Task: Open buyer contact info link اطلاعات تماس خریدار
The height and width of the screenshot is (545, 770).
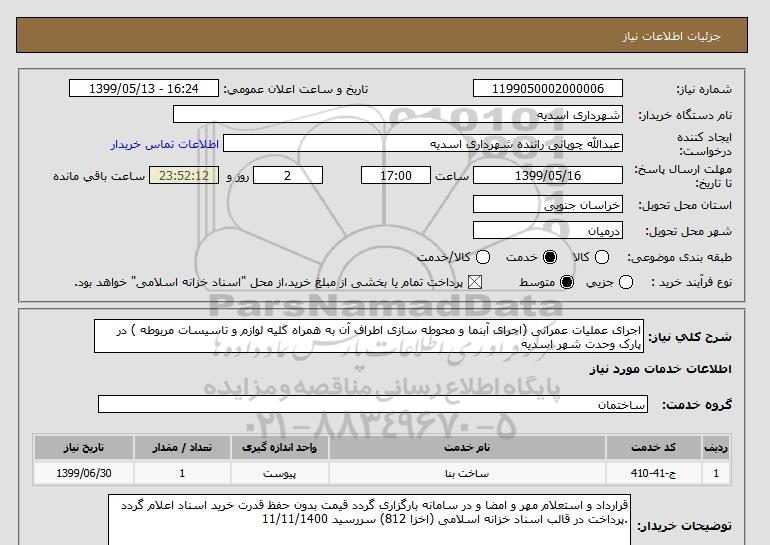Action: tap(165, 144)
